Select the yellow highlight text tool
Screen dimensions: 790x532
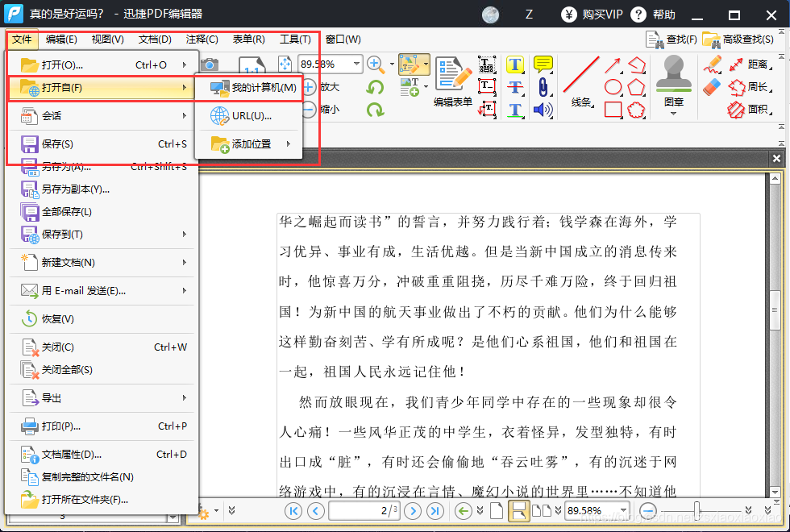coord(515,64)
